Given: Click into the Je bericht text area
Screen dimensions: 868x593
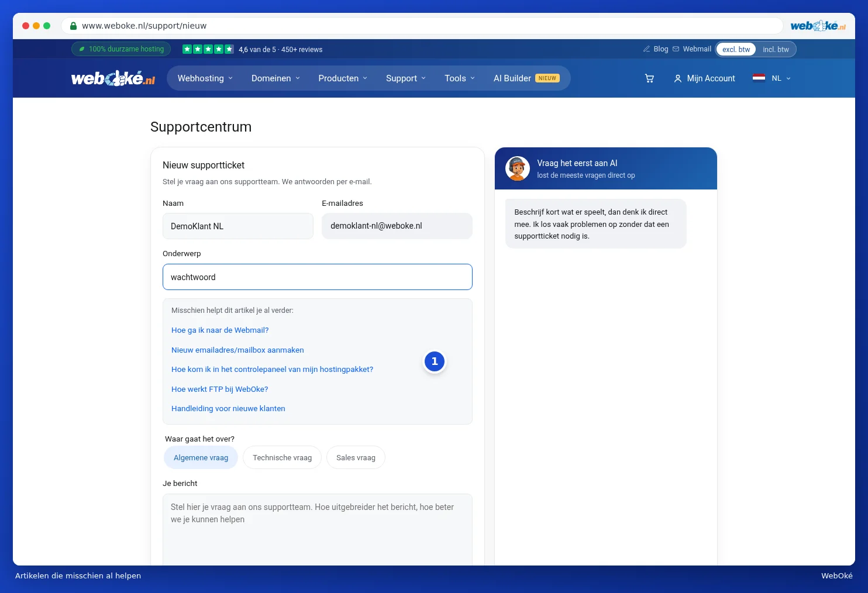Looking at the screenshot, I should point(318,529).
